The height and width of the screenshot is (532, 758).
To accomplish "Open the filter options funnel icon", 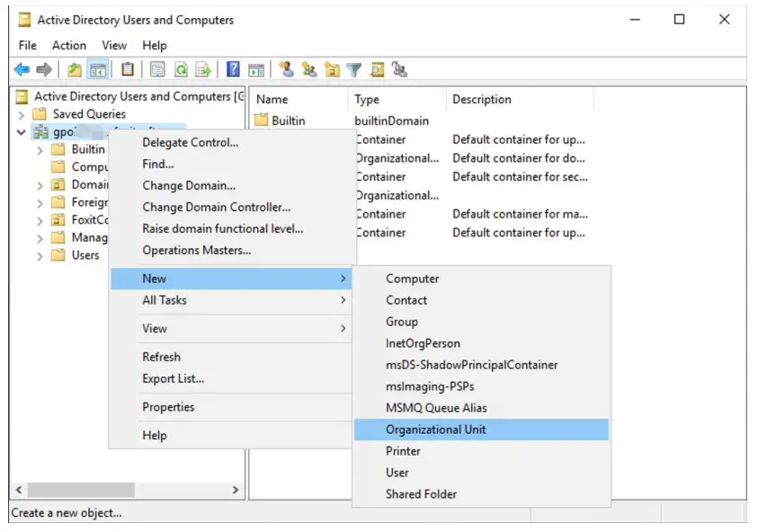I will 354,69.
